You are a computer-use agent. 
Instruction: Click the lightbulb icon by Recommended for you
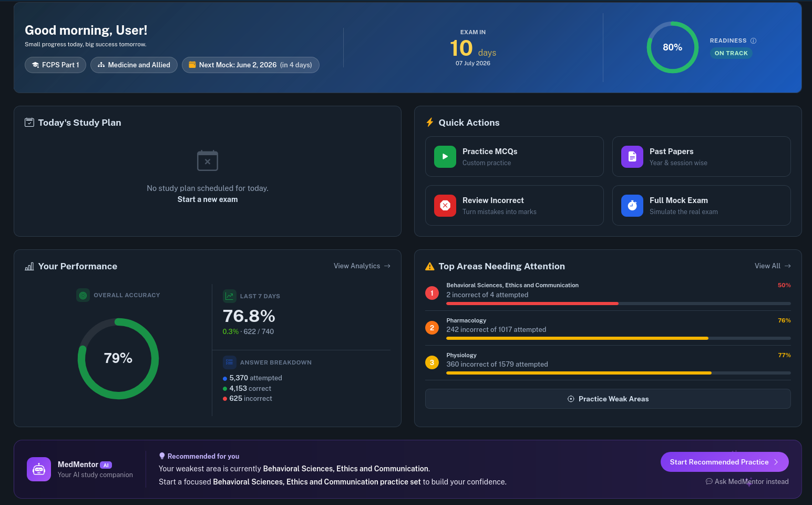pos(162,456)
